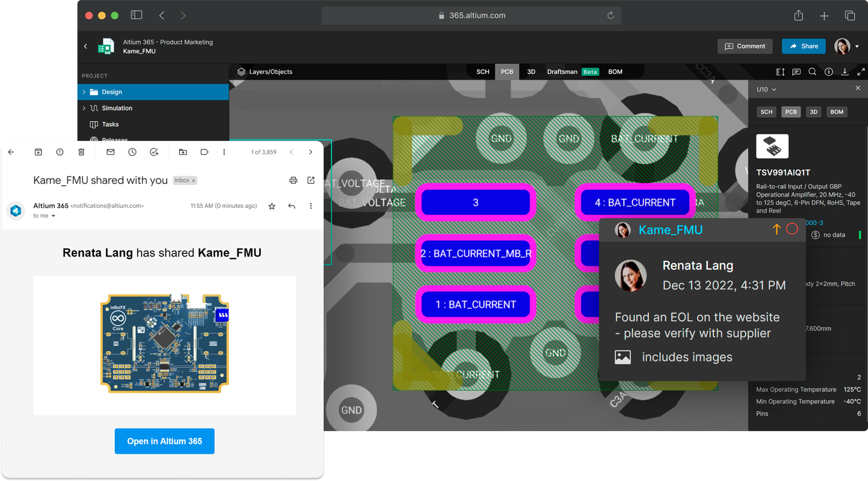
Task: Reply to the Altium 365 email
Action: pyautogui.click(x=292, y=206)
